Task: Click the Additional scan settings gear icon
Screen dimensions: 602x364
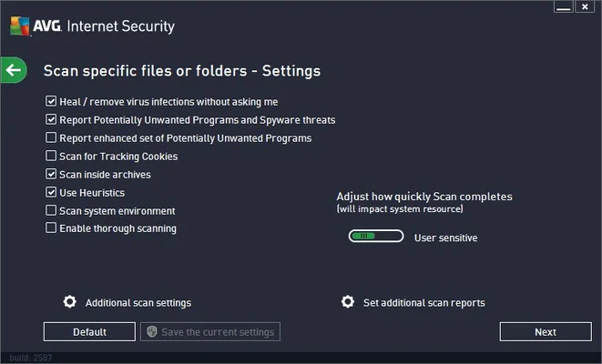Action: 69,302
